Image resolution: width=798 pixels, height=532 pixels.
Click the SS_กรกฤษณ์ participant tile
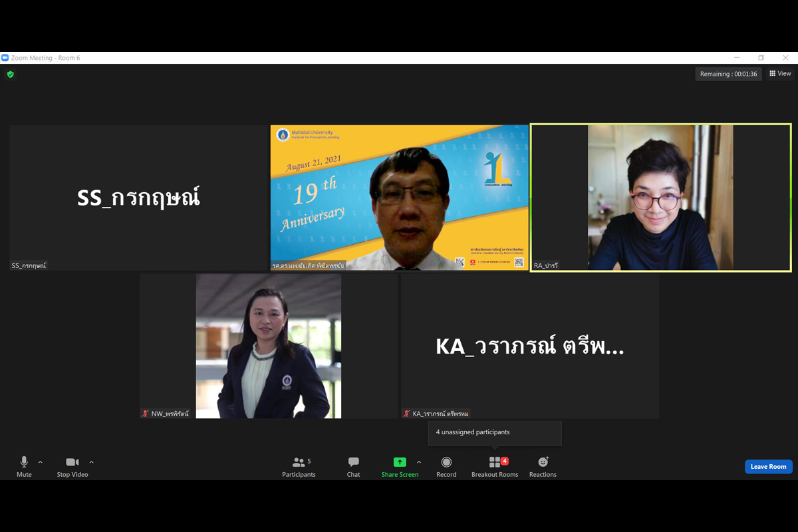(x=138, y=198)
